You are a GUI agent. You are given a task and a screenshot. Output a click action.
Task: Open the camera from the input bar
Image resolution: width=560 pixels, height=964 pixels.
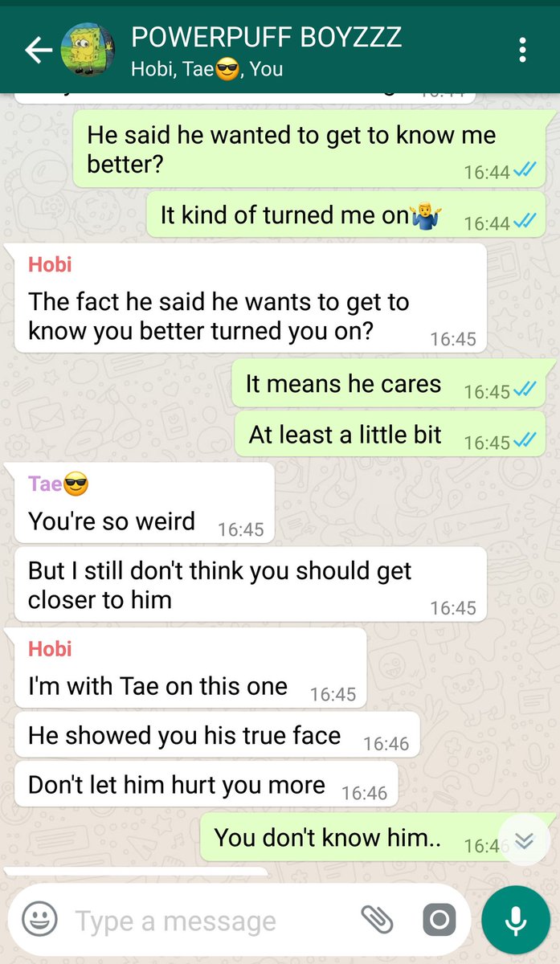tap(439, 919)
